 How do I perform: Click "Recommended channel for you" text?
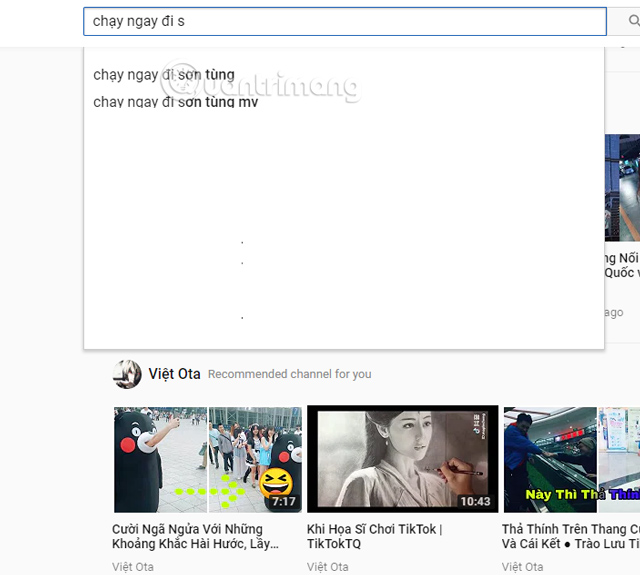pyautogui.click(x=289, y=374)
